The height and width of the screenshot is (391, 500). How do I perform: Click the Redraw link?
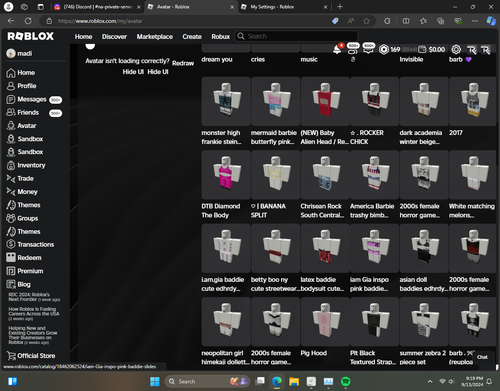pyautogui.click(x=183, y=63)
